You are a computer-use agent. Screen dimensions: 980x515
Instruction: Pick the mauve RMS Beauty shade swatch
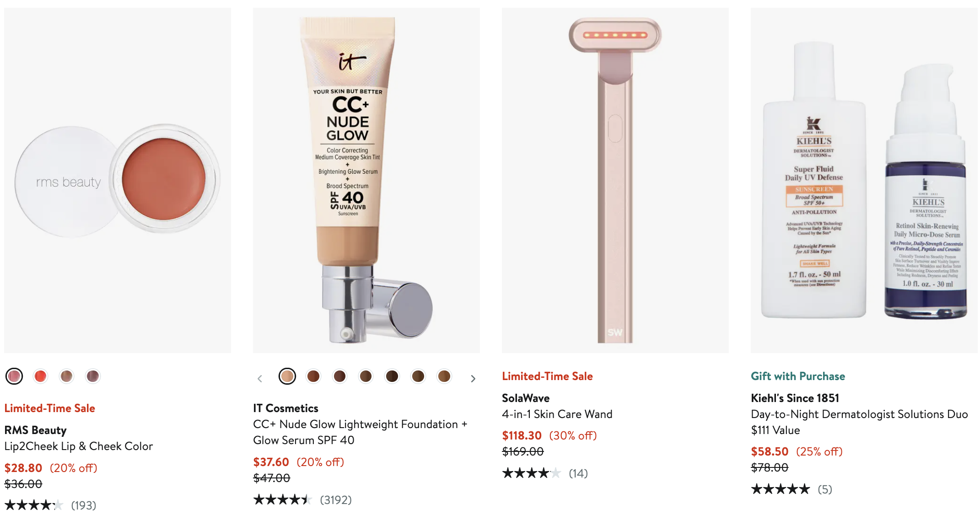(x=92, y=376)
